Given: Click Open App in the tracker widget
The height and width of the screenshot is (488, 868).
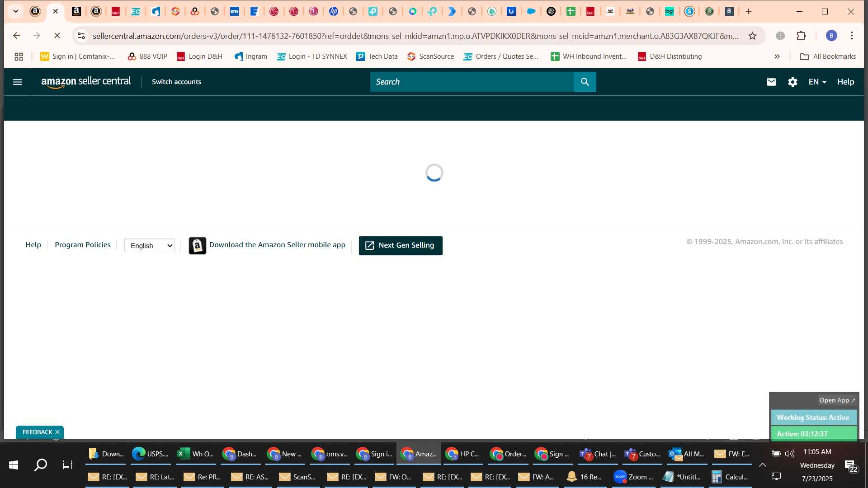Looking at the screenshot, I should 837,400.
